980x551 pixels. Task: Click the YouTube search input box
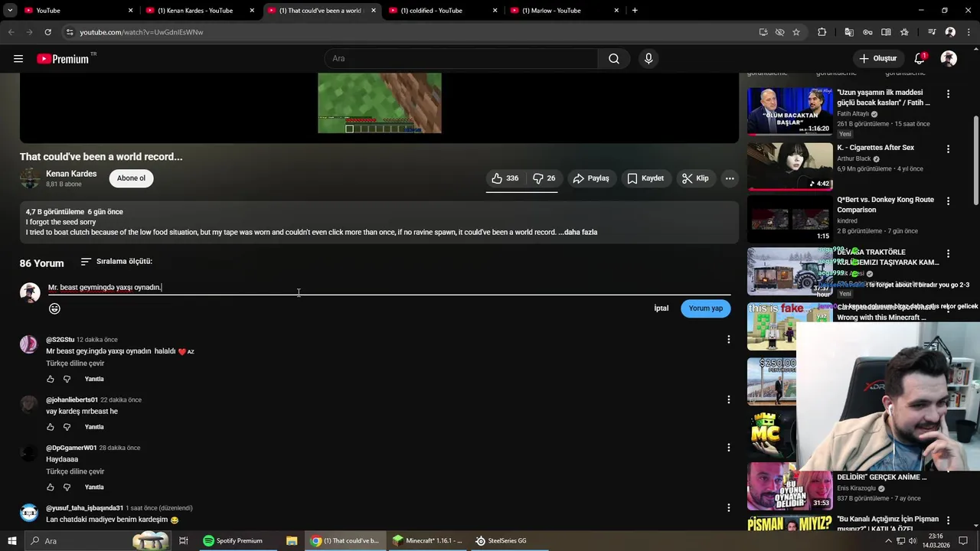tap(461, 59)
